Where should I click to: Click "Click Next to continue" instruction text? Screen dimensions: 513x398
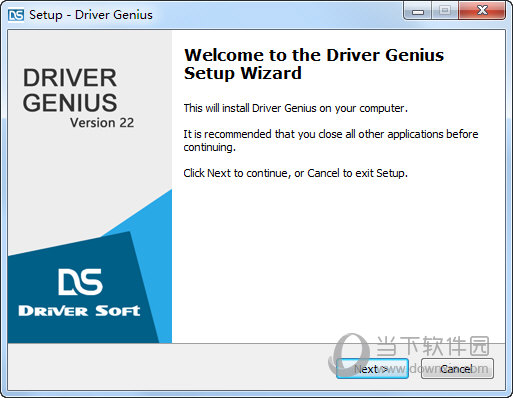click(x=296, y=173)
